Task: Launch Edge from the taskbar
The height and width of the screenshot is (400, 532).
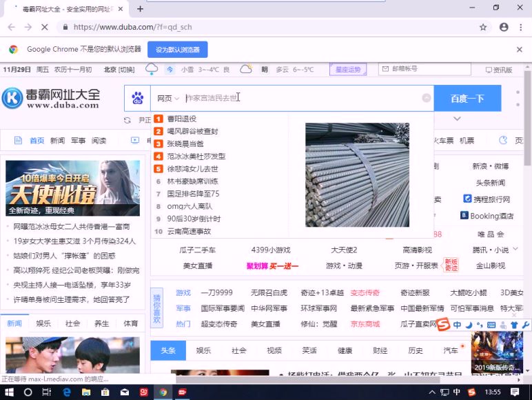Action: [67, 392]
